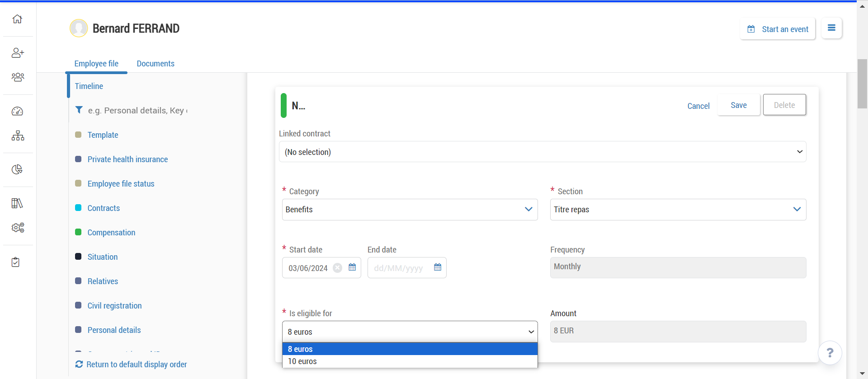Jump to Compensation section in timeline
868x379 pixels.
tap(111, 233)
